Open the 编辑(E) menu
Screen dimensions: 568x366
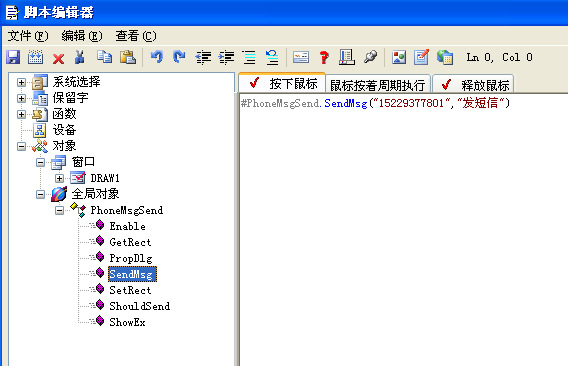coord(82,36)
